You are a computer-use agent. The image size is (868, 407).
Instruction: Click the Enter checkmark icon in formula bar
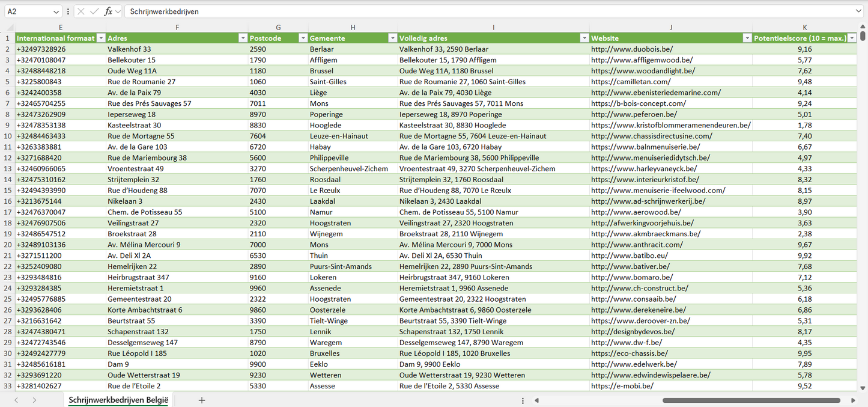[94, 11]
